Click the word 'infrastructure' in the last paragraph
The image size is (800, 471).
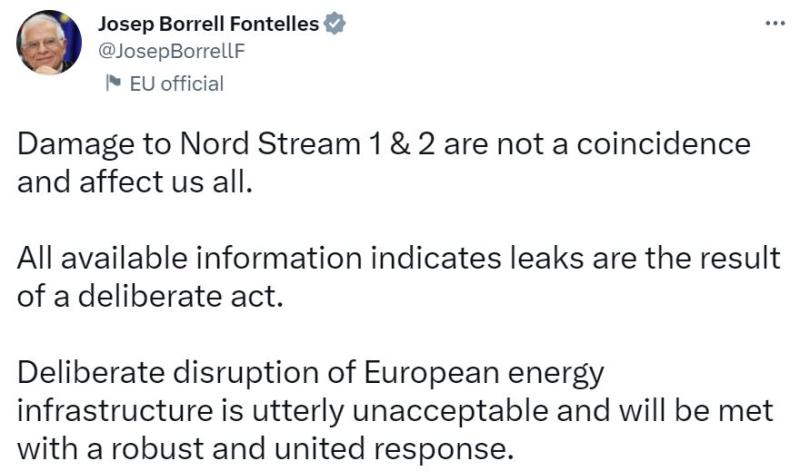point(115,411)
